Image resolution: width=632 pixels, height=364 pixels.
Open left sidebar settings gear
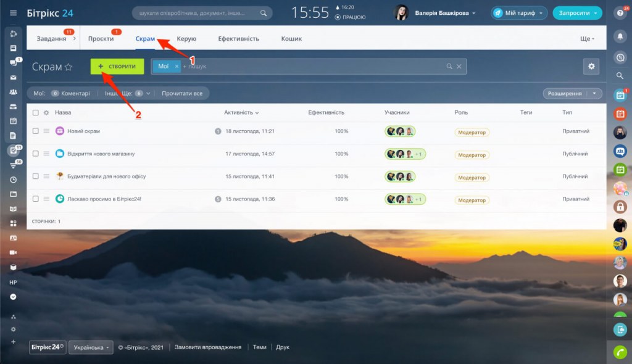(14, 329)
